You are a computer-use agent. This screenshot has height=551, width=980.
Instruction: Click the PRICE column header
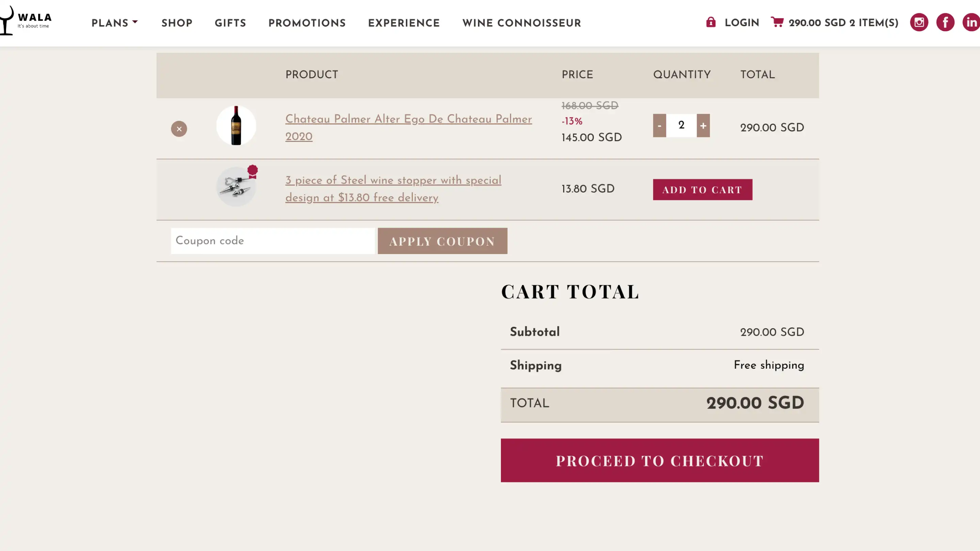coord(577,75)
